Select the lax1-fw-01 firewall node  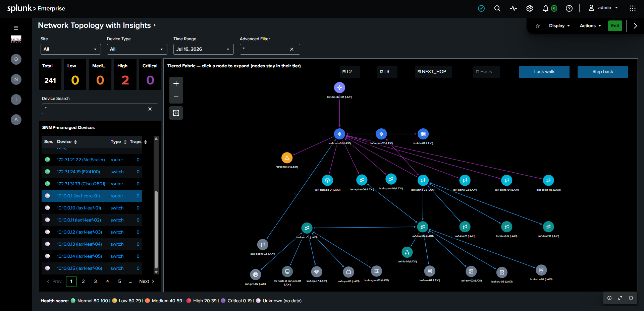423,134
